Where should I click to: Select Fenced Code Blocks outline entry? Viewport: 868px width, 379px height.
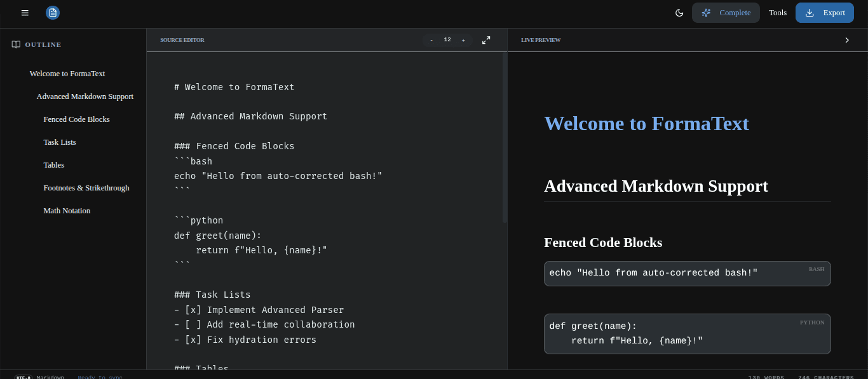click(x=76, y=119)
